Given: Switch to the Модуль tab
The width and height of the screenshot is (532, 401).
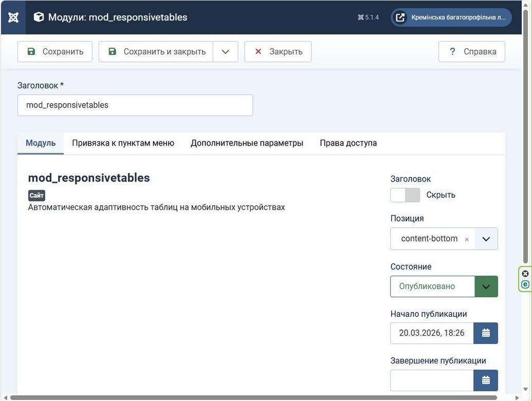Looking at the screenshot, I should pyautogui.click(x=41, y=143).
